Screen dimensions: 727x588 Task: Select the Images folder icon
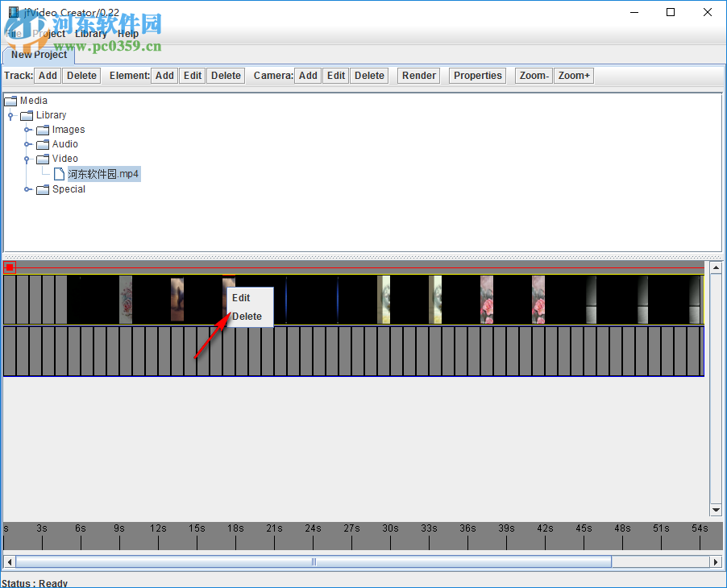(42, 130)
